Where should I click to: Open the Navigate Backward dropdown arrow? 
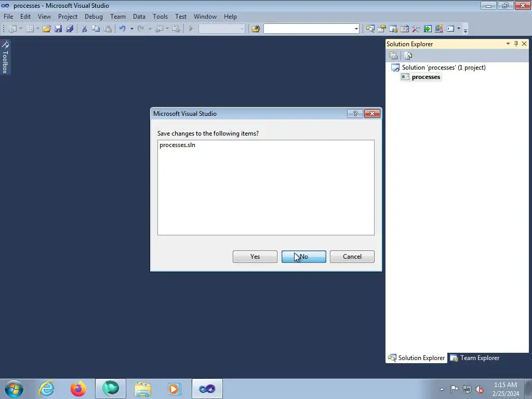coord(167,29)
